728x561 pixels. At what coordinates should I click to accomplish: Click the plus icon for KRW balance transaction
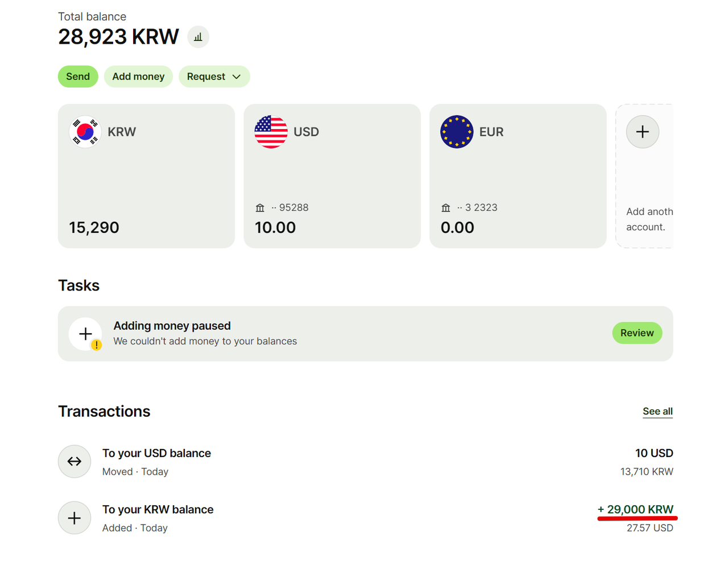pos(75,518)
